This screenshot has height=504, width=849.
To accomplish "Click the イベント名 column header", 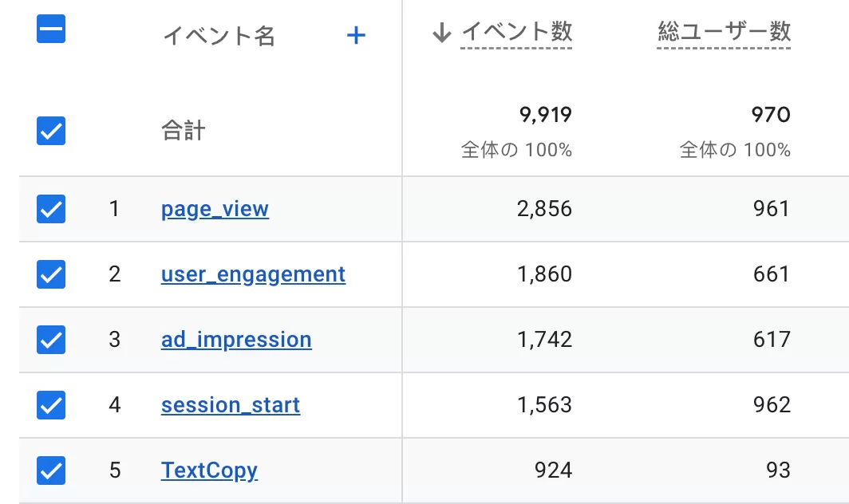I will pos(219,36).
